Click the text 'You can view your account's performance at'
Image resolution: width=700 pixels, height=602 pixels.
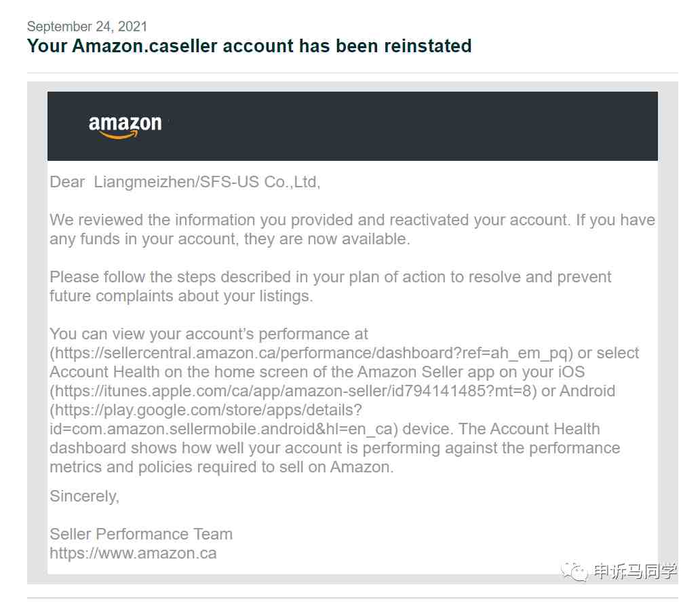pos(208,334)
